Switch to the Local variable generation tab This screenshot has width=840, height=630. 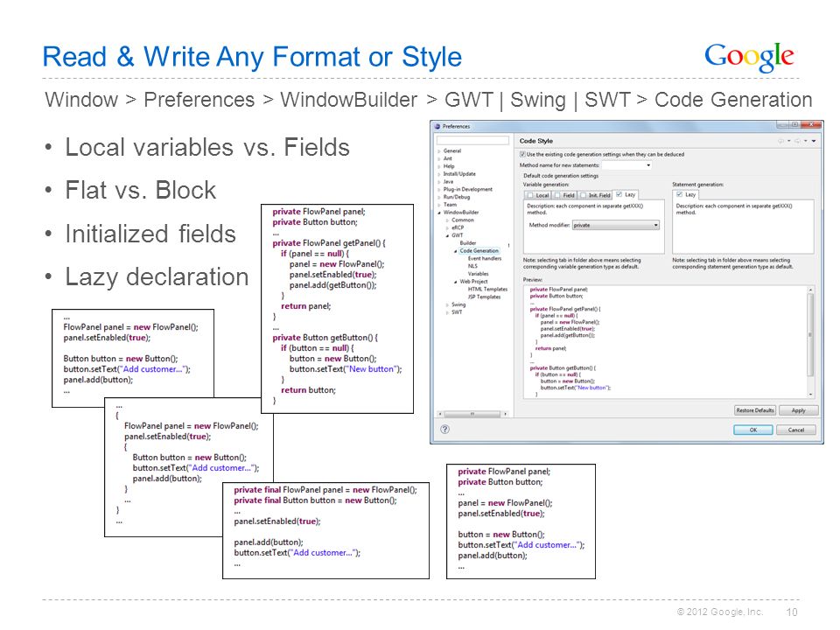coord(538,195)
